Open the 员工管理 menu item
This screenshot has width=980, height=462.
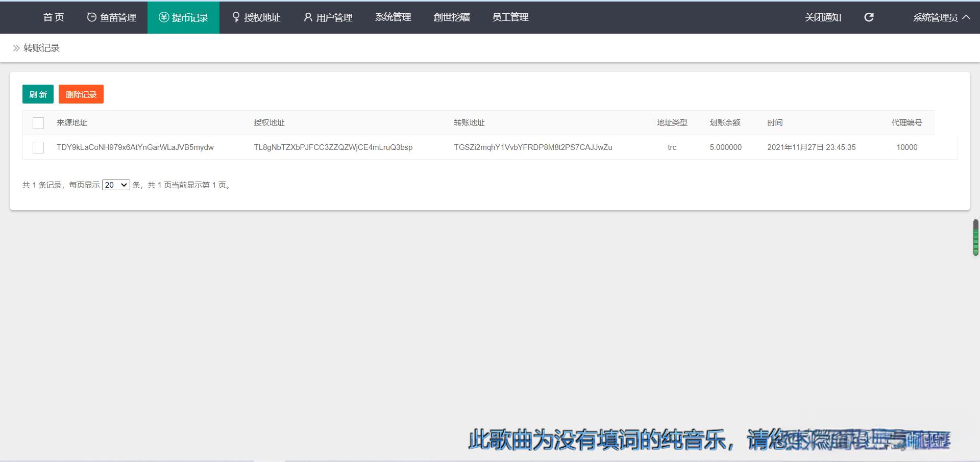tap(510, 17)
